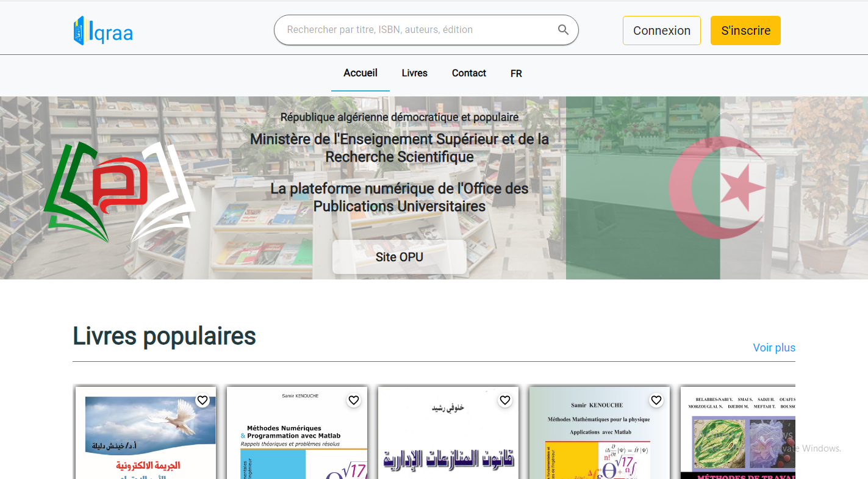Click the magnifying glass search icon
The width and height of the screenshot is (868, 479).
tap(563, 30)
